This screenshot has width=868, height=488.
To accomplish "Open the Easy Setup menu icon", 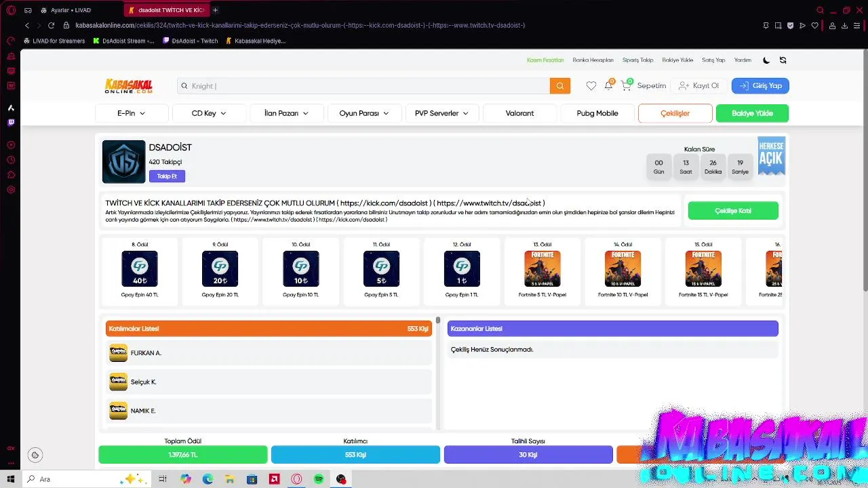I will (x=857, y=25).
